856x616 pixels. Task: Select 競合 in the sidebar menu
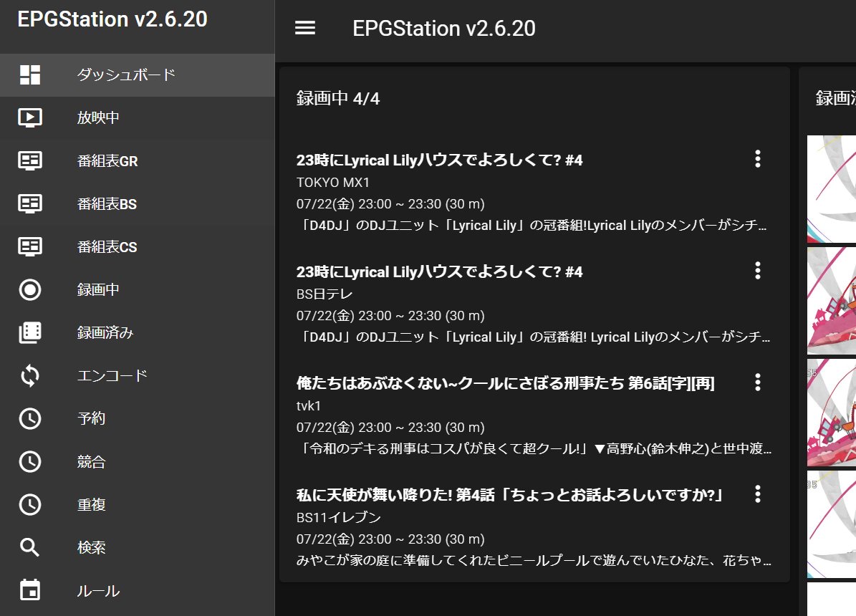[29, 461]
